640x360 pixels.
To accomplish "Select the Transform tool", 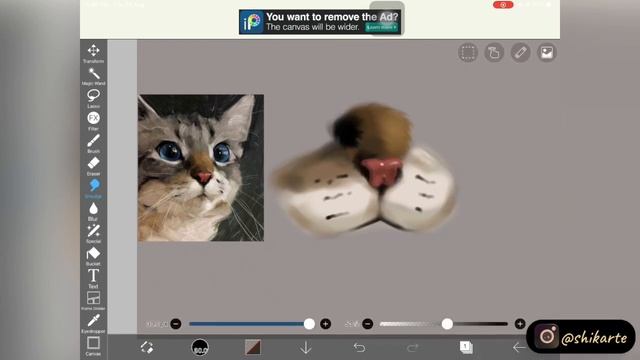I will click(x=93, y=53).
